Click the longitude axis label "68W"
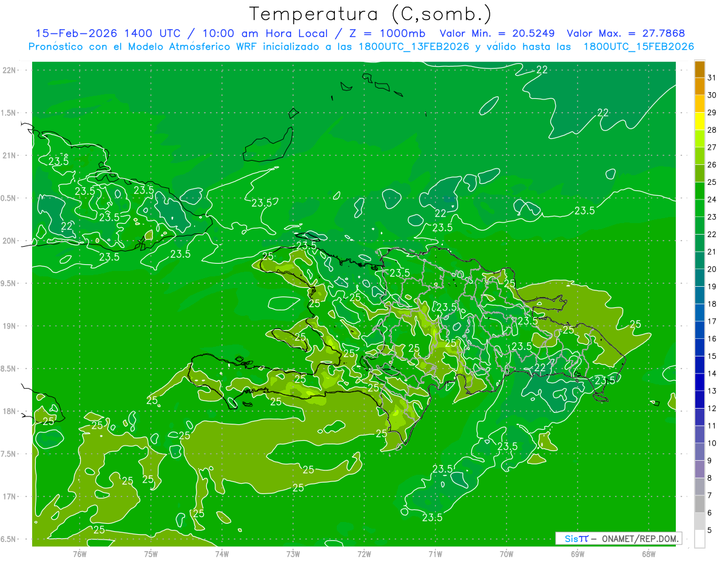This screenshot has height=562, width=728. pyautogui.click(x=649, y=554)
